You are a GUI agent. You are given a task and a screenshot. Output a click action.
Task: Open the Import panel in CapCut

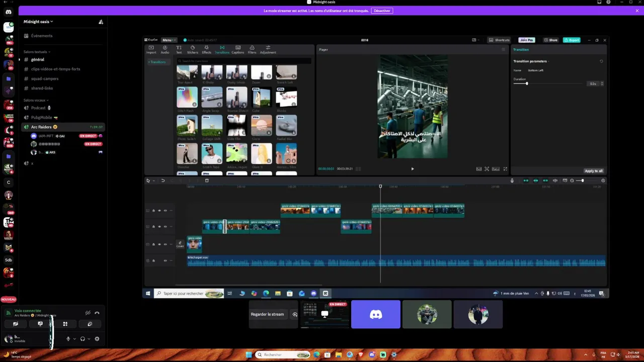tap(151, 49)
